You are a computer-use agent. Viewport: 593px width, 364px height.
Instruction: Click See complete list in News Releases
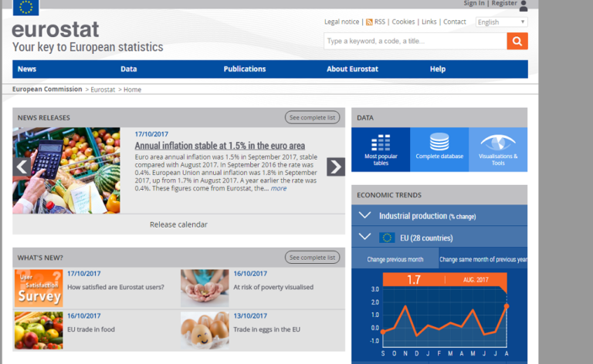(312, 117)
